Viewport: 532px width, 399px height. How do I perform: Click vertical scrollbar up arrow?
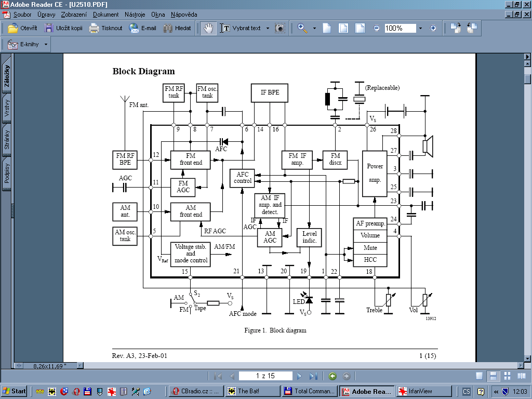pos(527,63)
